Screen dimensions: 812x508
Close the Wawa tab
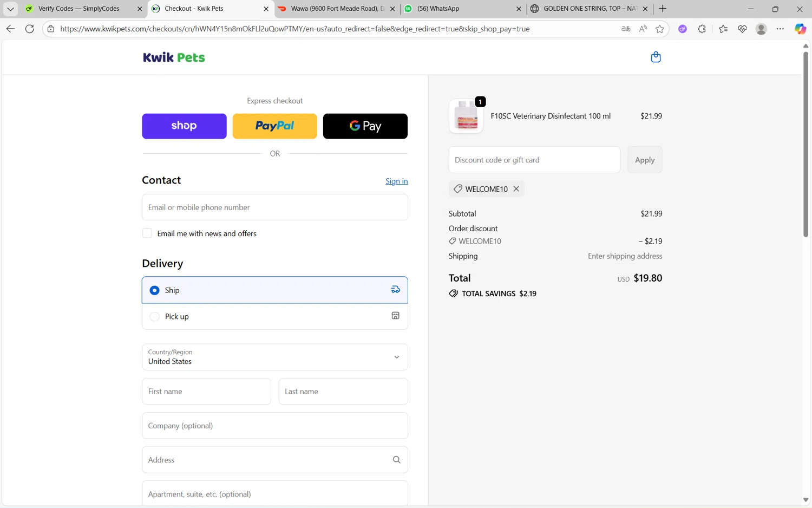tap(392, 9)
